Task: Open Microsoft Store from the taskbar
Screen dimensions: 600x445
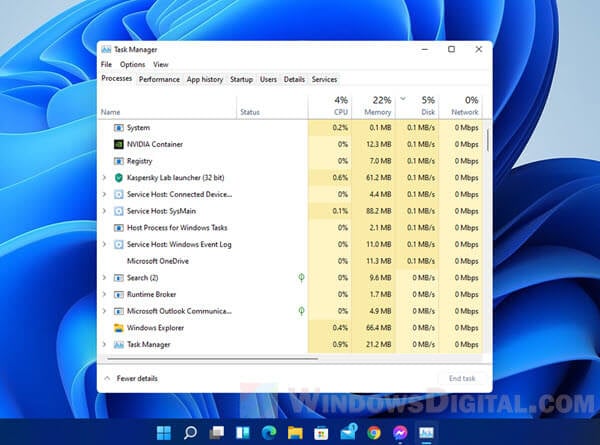Action: [321, 433]
